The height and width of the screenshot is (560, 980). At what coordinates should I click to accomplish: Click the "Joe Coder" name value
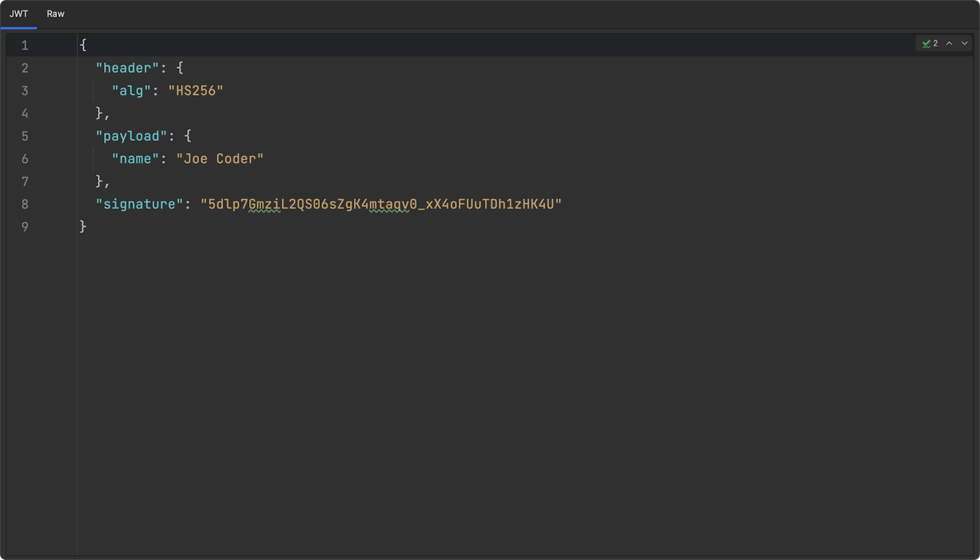click(x=220, y=159)
